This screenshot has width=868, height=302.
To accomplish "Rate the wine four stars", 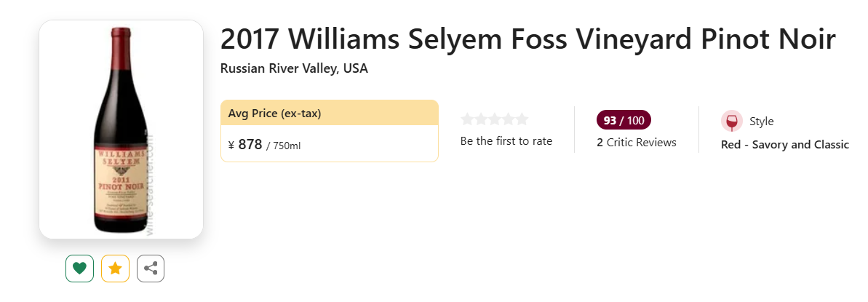I will (x=508, y=119).
